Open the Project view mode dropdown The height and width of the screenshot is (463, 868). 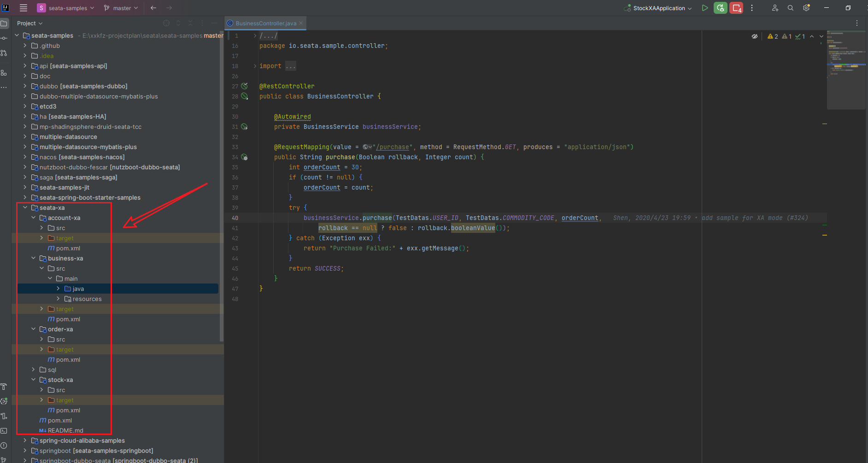(x=29, y=23)
